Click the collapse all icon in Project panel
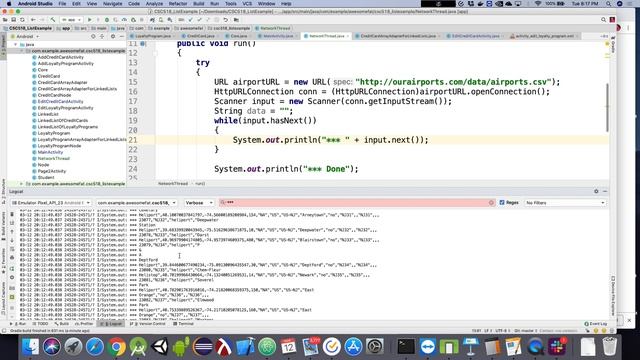 (x=102, y=36)
